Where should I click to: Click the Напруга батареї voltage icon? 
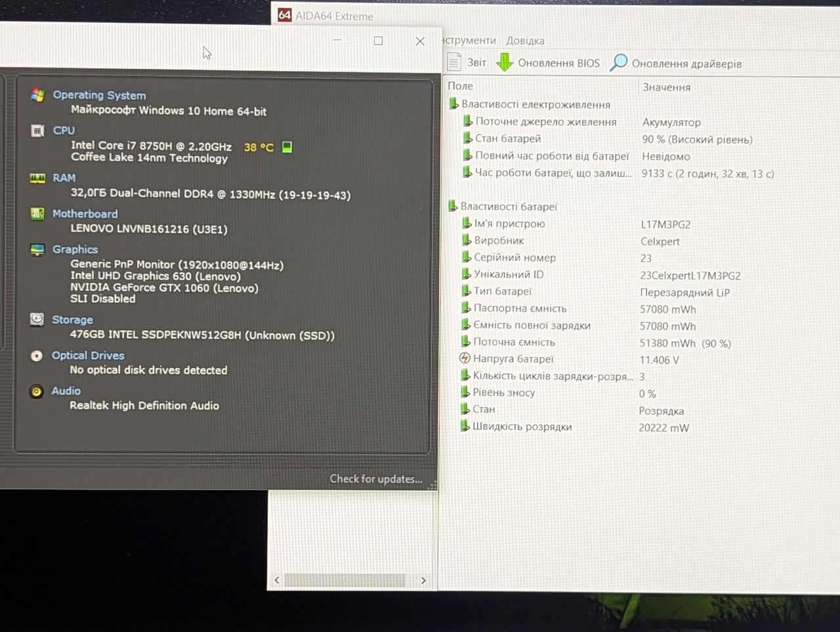[x=465, y=358]
